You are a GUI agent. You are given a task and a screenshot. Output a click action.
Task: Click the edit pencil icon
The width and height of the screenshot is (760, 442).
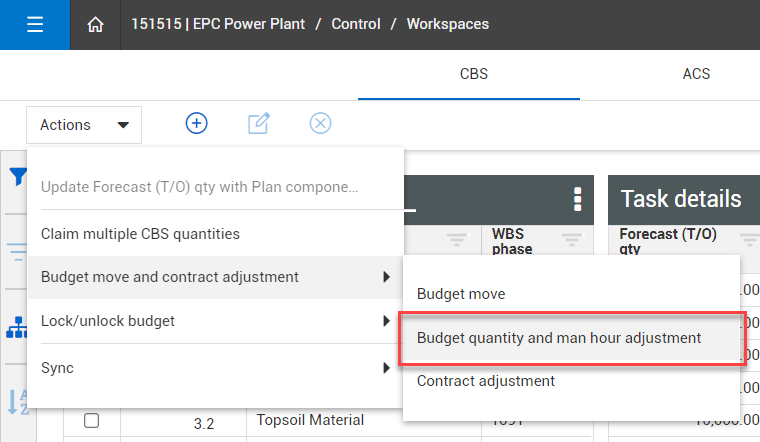[258, 123]
